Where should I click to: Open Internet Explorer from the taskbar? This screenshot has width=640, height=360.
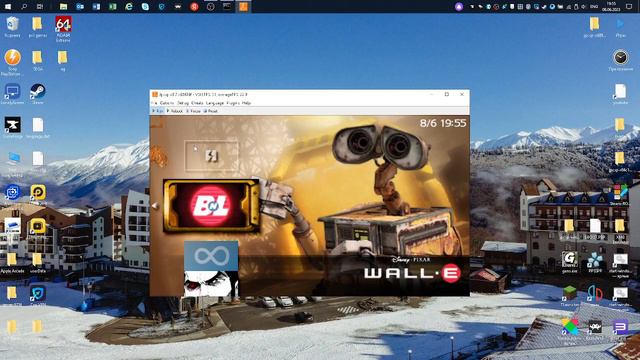point(129,7)
